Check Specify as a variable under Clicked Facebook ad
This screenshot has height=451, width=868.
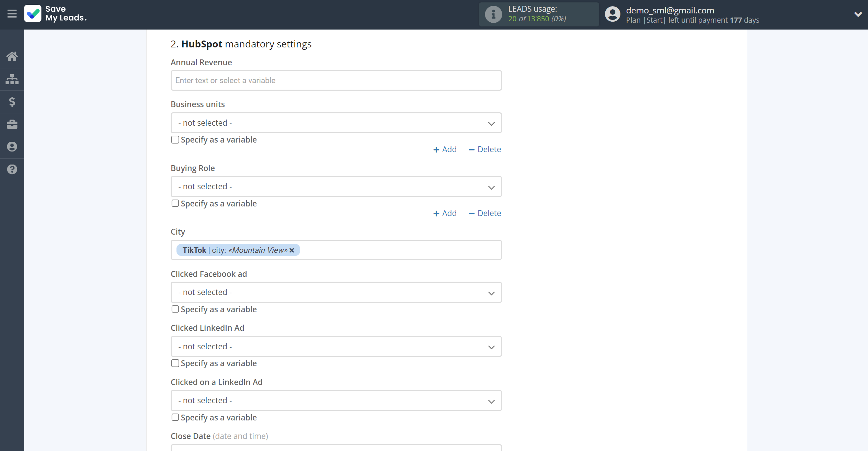[x=175, y=309]
